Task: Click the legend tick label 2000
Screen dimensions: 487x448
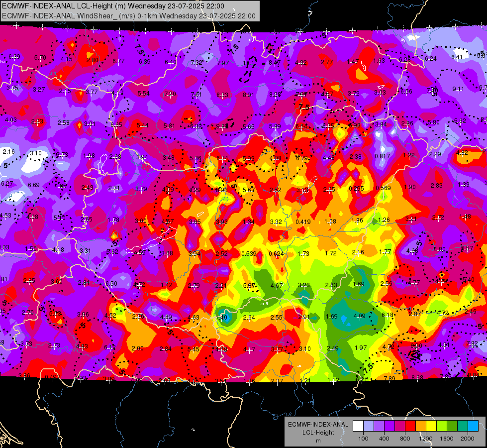Action: pyautogui.click(x=468, y=439)
